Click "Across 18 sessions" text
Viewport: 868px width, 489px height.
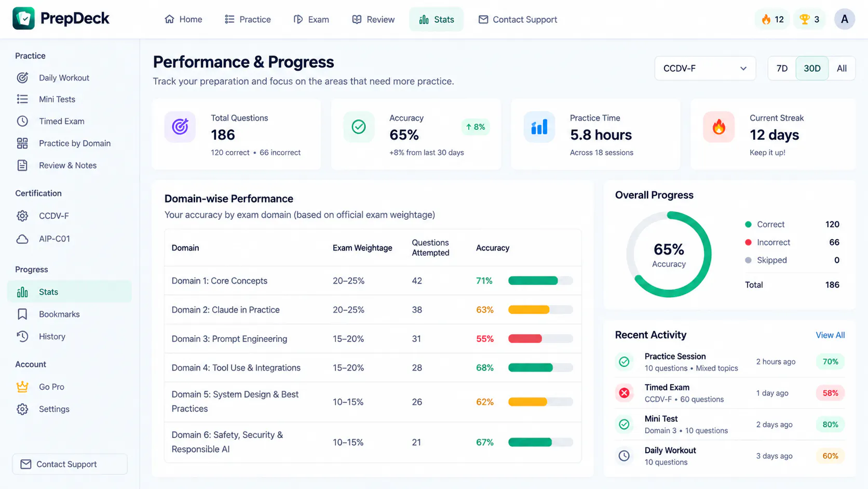coord(601,153)
